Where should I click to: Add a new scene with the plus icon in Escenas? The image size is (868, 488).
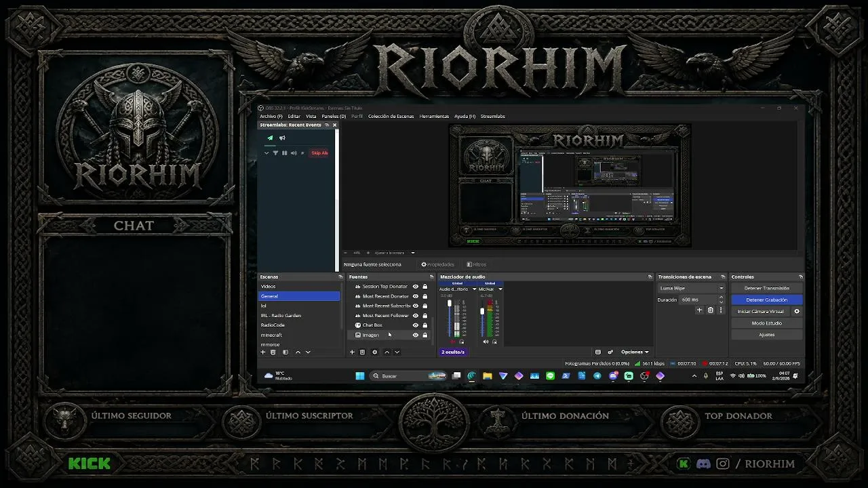coord(263,352)
